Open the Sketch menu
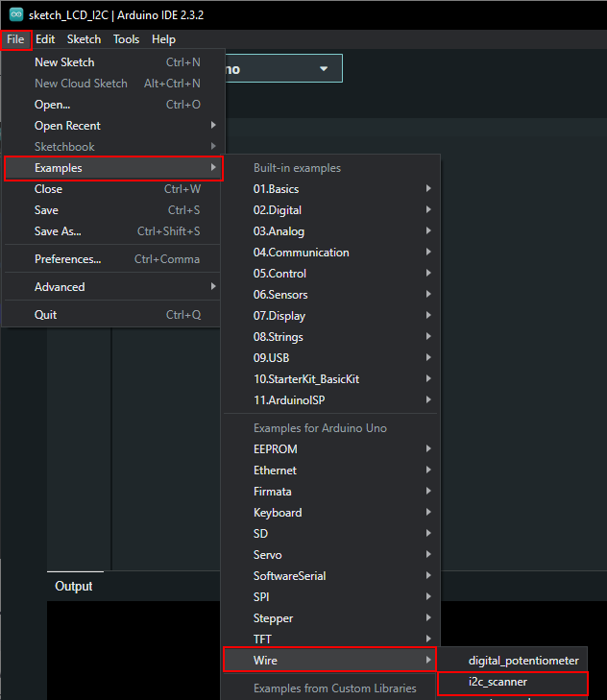 [84, 39]
